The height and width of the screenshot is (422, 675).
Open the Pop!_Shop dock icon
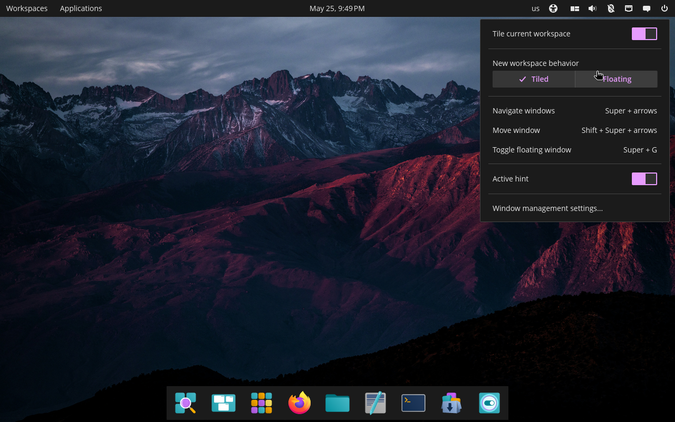(451, 403)
